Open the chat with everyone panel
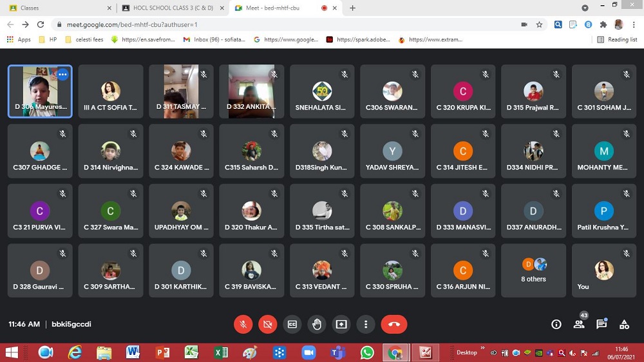Image resolution: width=644 pixels, height=362 pixels. 601,325
